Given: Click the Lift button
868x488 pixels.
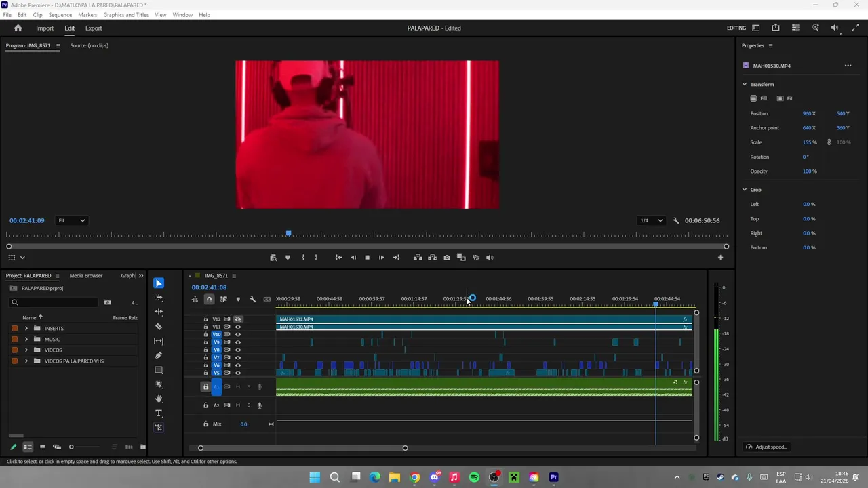Looking at the screenshot, I should 418,258.
